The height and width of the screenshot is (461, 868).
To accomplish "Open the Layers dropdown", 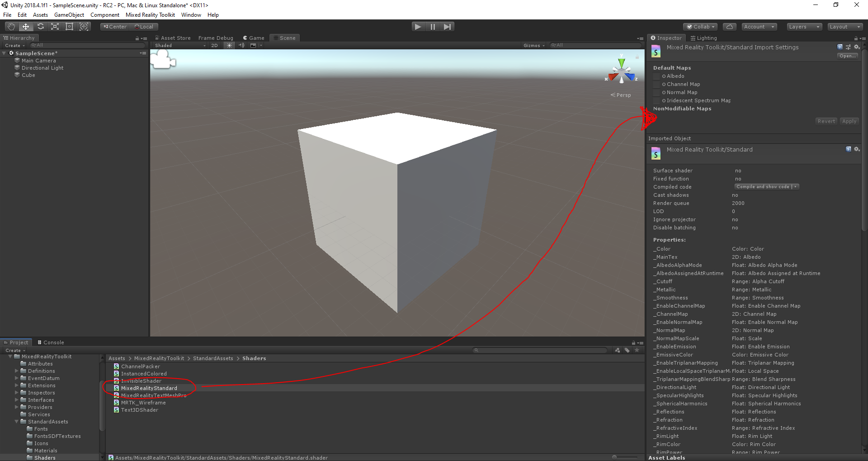I will click(804, 26).
